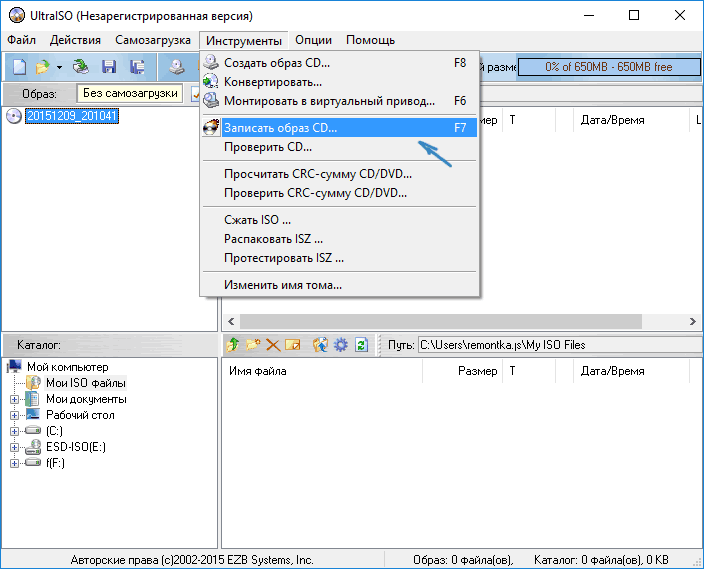Expand the Мои документы tree node
704x569 pixels.
(14, 399)
